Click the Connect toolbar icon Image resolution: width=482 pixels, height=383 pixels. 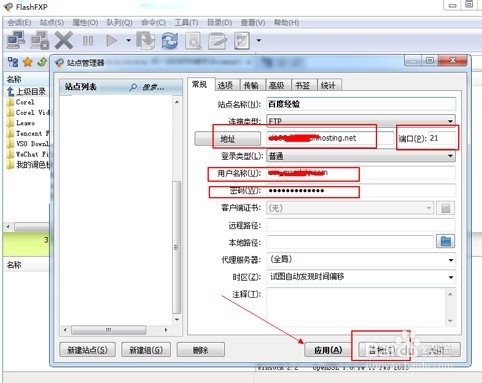click(16, 40)
